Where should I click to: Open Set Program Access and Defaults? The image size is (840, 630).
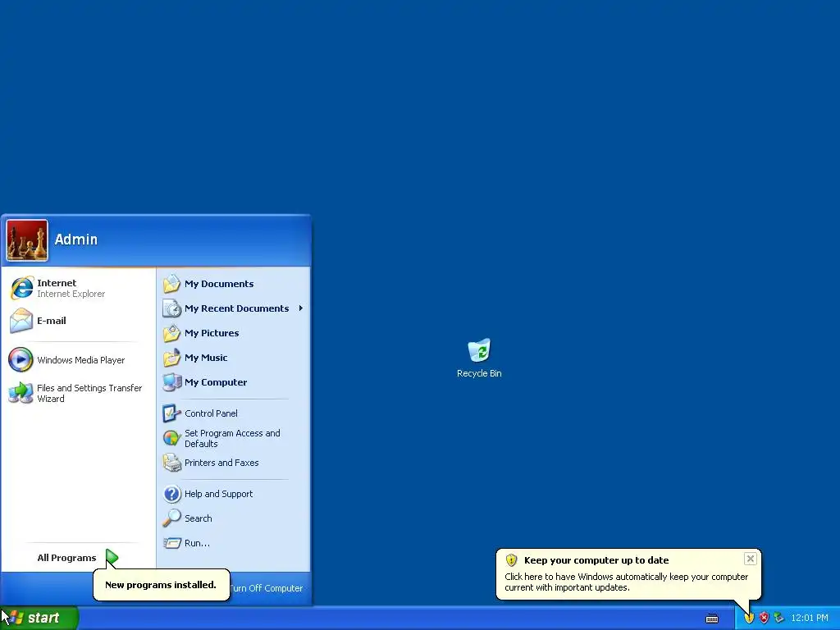234,438
